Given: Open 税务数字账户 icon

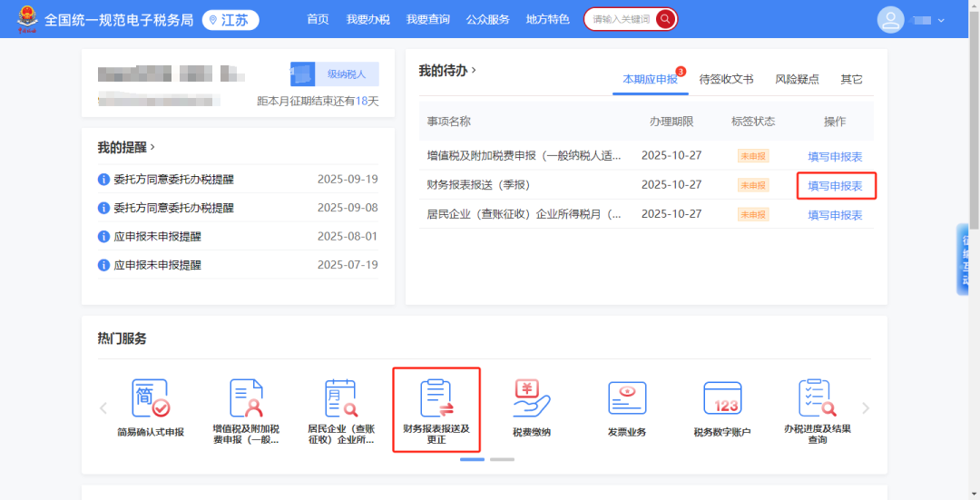Looking at the screenshot, I should [x=722, y=398].
